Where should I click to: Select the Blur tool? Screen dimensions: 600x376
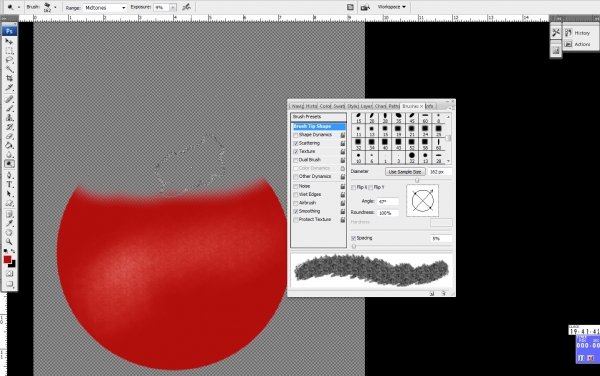(9, 155)
